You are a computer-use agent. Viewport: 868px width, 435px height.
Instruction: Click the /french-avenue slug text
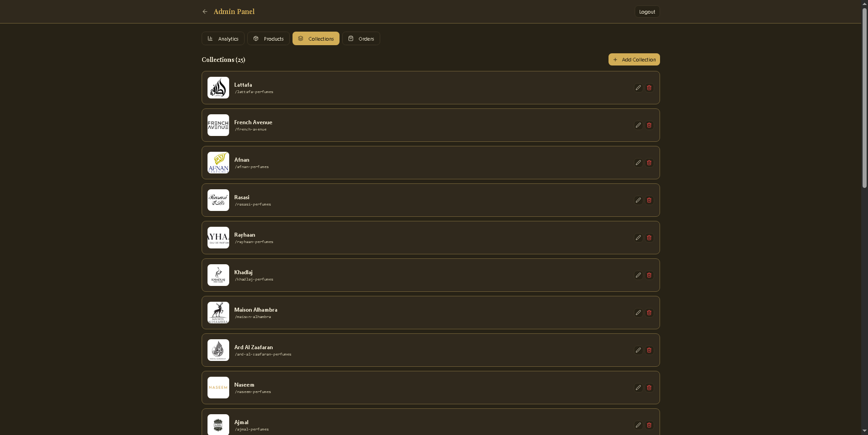click(x=250, y=130)
